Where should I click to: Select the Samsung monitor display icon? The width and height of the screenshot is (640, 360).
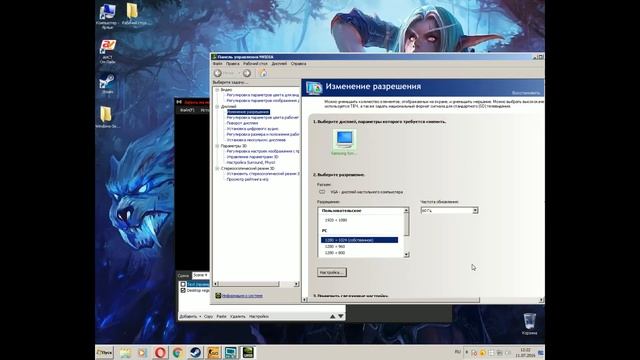344,142
